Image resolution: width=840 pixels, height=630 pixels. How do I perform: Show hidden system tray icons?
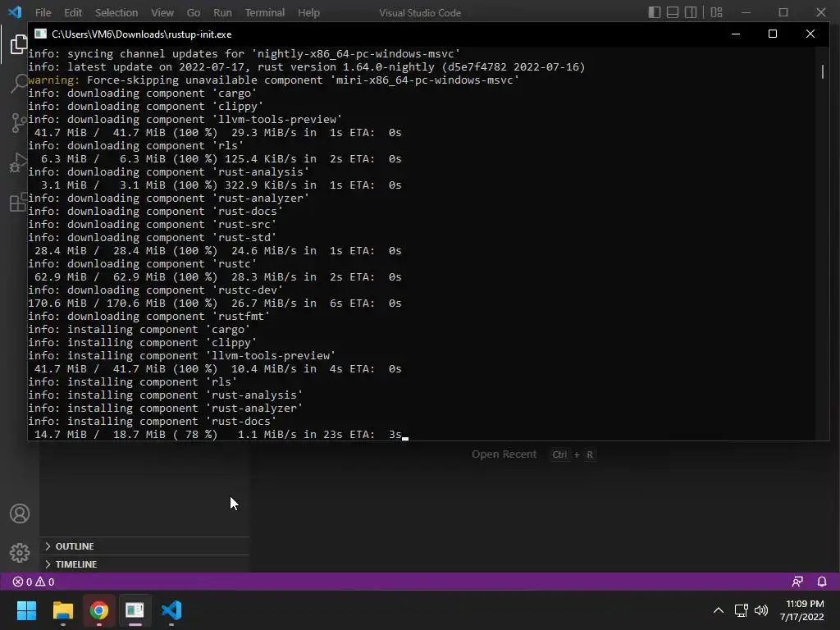click(x=719, y=610)
